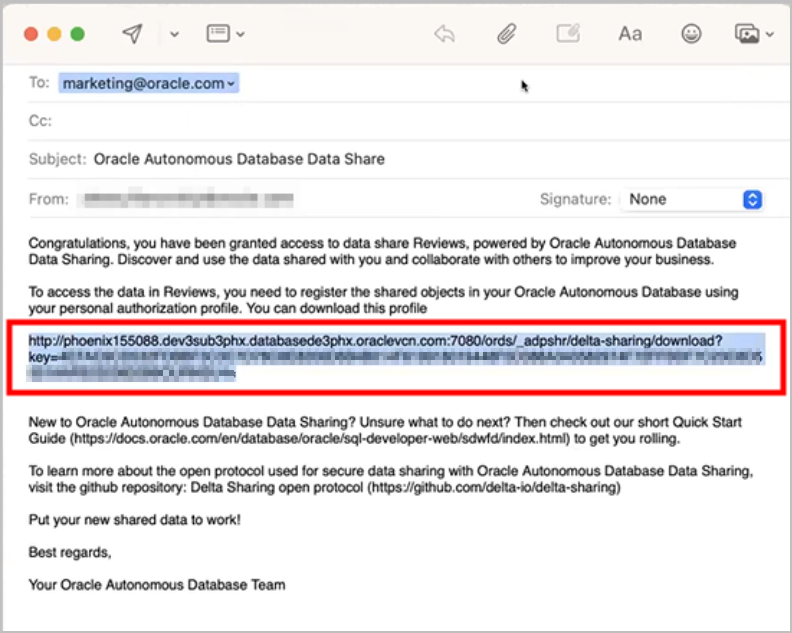
Task: Expand the photo browser dropdown arrow
Action: tap(769, 34)
